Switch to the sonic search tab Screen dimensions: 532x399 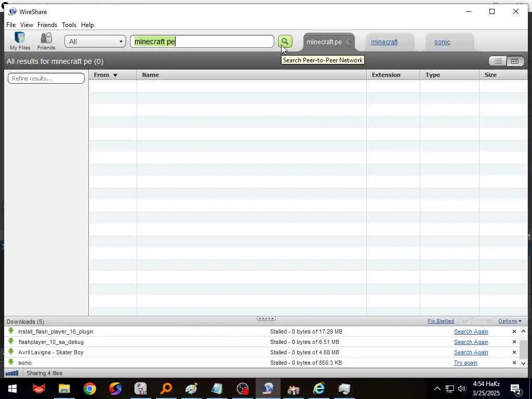442,42
